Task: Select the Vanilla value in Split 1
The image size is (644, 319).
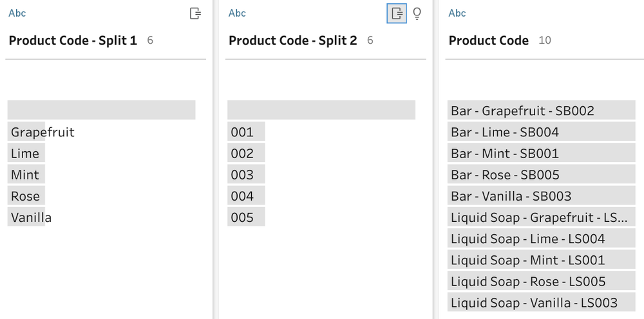Action: tap(31, 217)
